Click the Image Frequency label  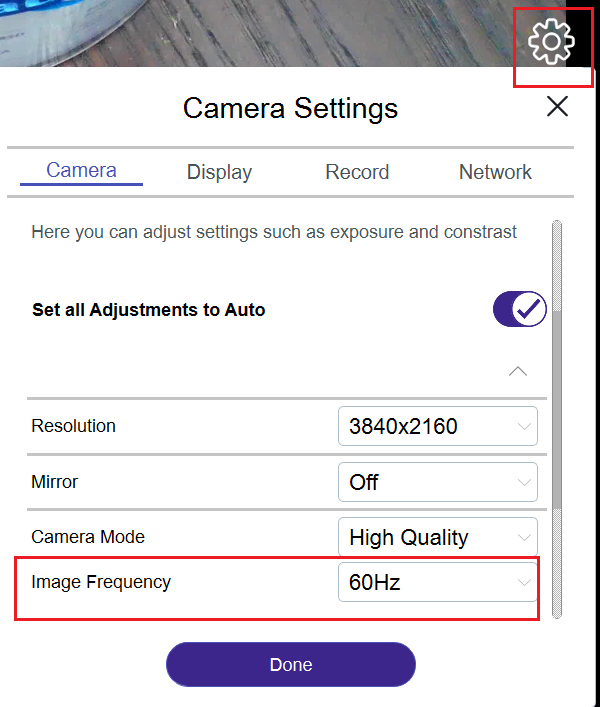click(x=101, y=582)
